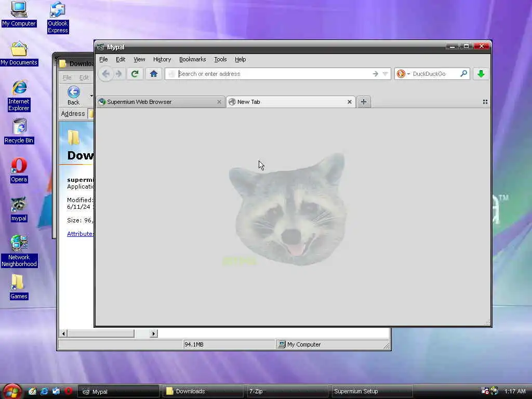Click right scroll arrow in Downloads window
This screenshot has height=399, width=532.
click(x=153, y=334)
